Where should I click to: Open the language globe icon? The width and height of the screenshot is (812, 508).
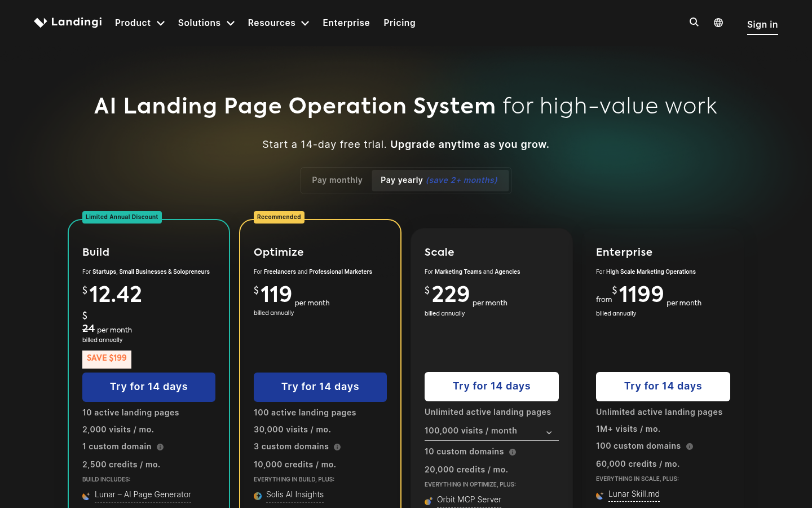click(x=718, y=23)
